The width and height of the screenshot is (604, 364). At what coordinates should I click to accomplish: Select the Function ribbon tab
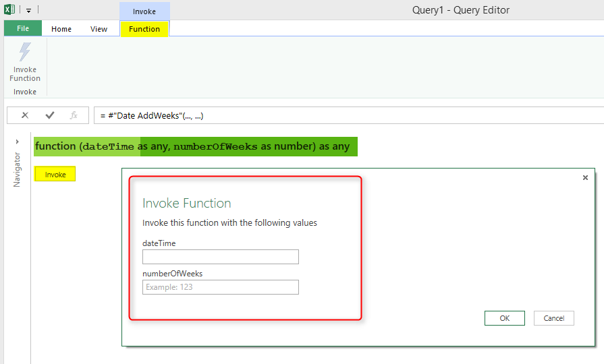(x=144, y=29)
